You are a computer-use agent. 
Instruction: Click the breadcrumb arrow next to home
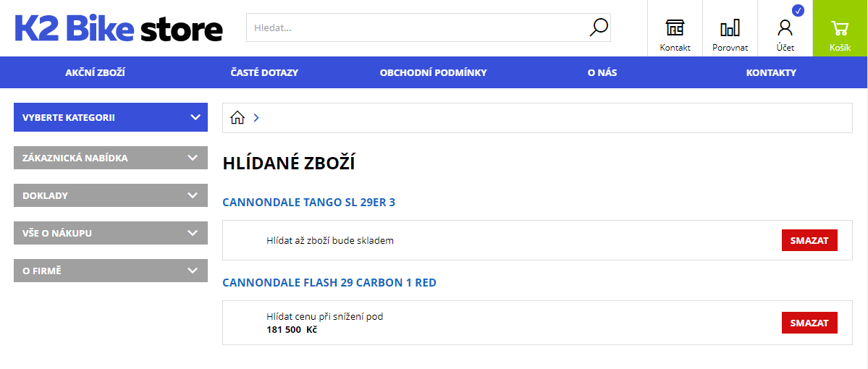256,118
